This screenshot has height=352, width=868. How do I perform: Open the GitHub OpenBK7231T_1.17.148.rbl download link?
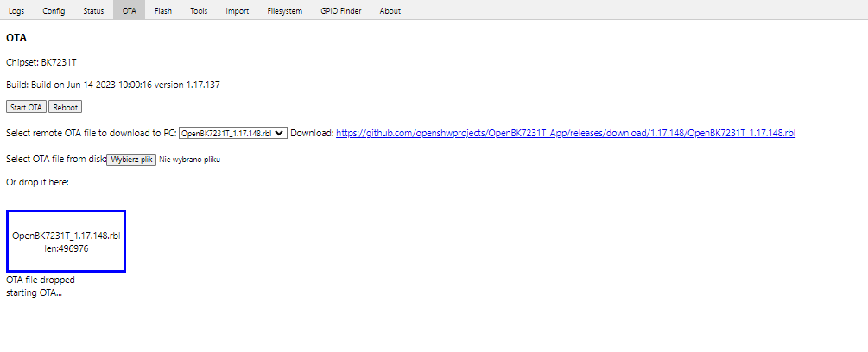[x=566, y=133]
